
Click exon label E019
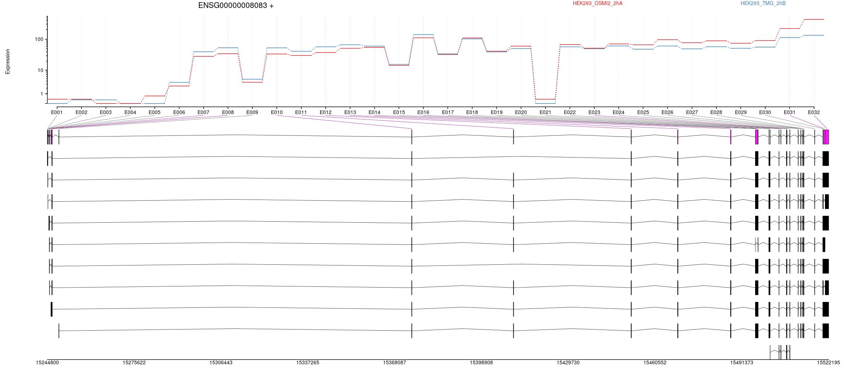[497, 112]
